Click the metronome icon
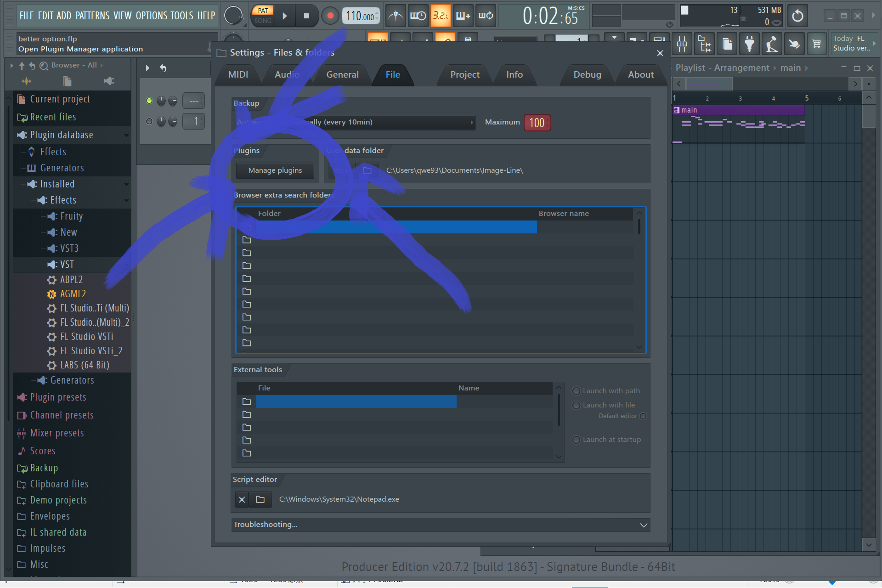 (395, 16)
